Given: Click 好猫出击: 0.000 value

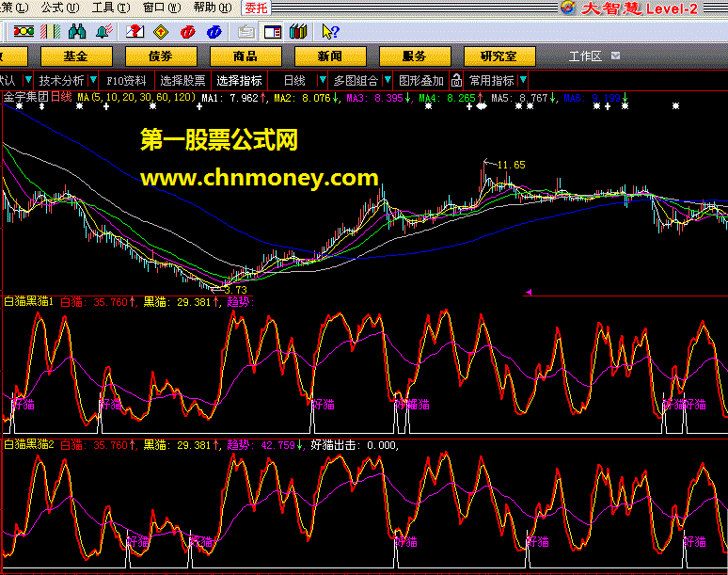Looking at the screenshot, I should point(354,445).
